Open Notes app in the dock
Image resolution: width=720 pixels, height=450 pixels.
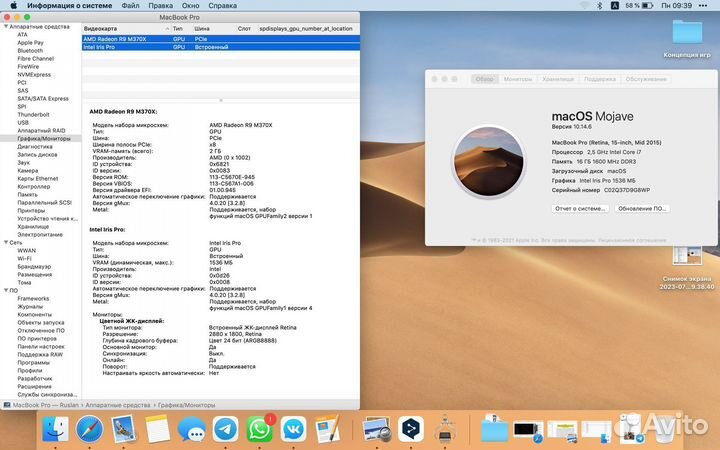click(158, 429)
